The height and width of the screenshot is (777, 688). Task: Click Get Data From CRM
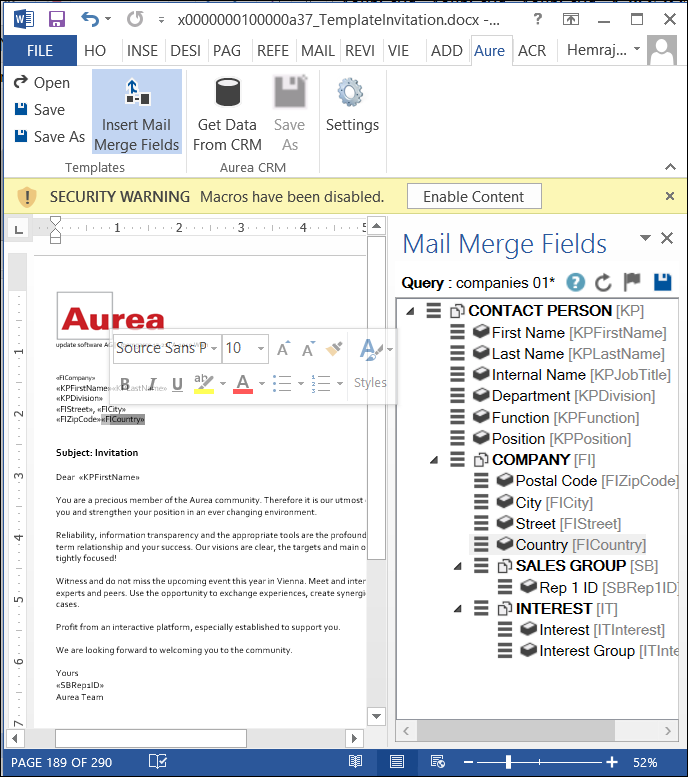(228, 114)
